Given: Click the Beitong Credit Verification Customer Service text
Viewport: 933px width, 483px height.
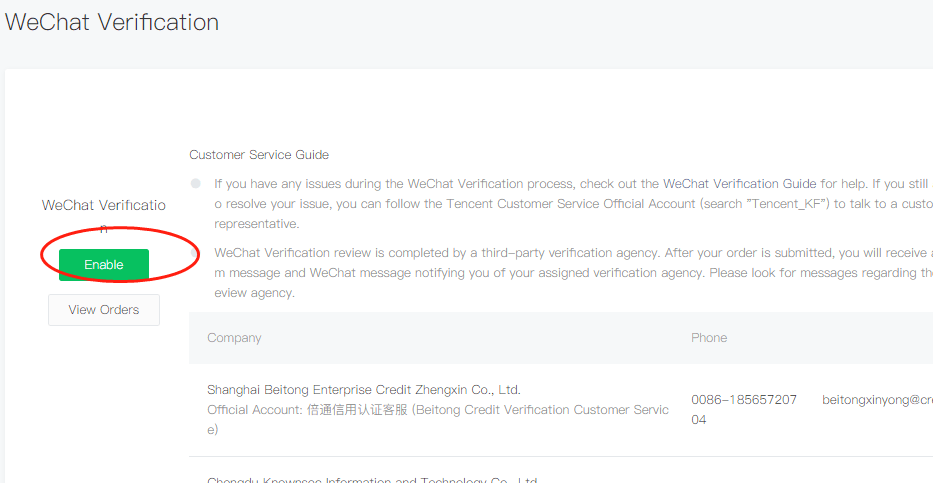Looking at the screenshot, I should coord(439,419).
